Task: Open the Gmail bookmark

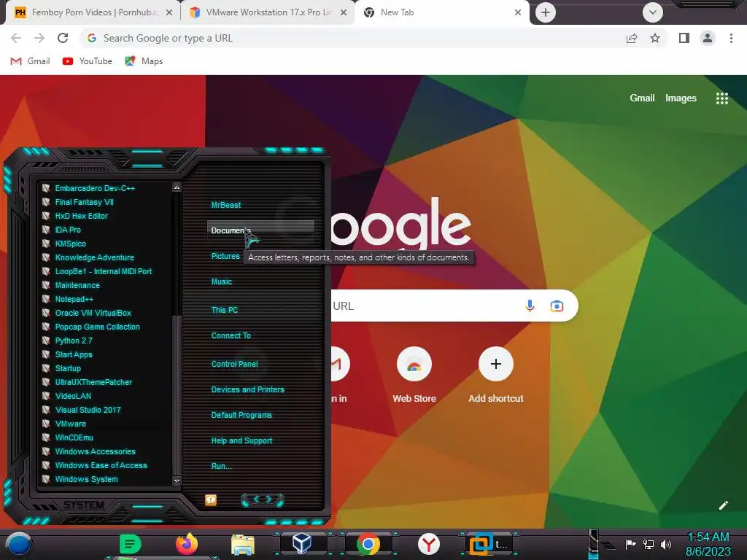Action: 30,61
